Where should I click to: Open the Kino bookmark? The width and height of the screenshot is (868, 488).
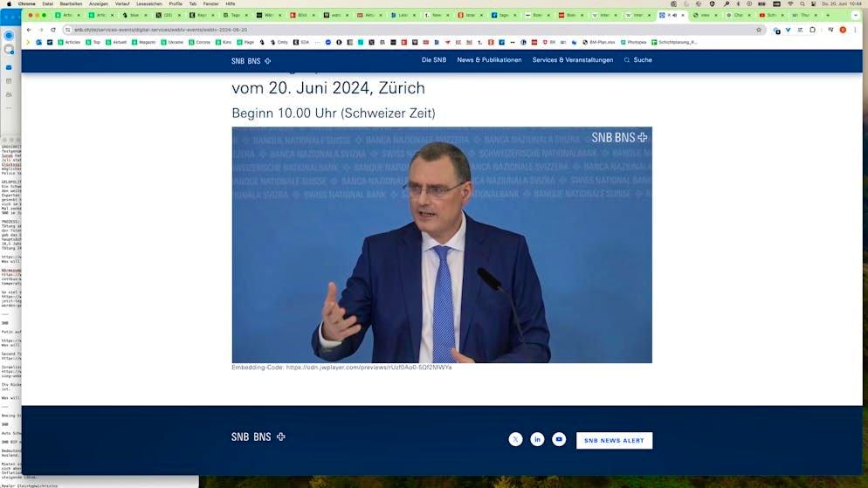[223, 42]
